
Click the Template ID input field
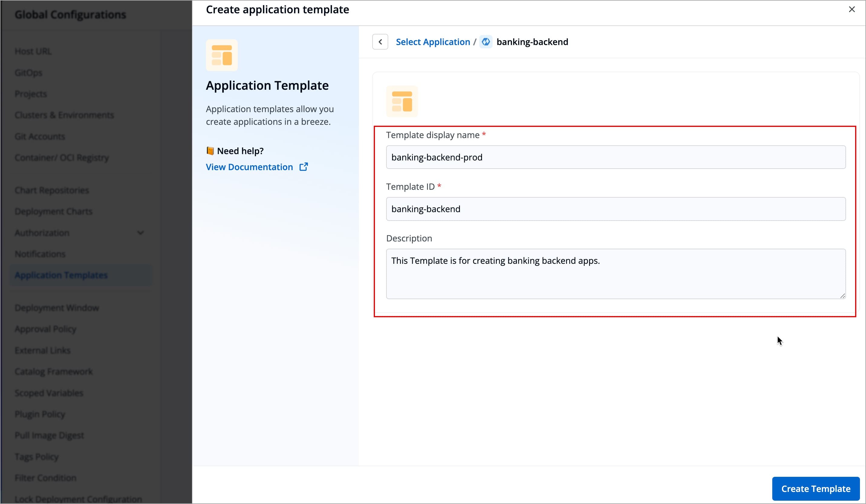pos(615,209)
